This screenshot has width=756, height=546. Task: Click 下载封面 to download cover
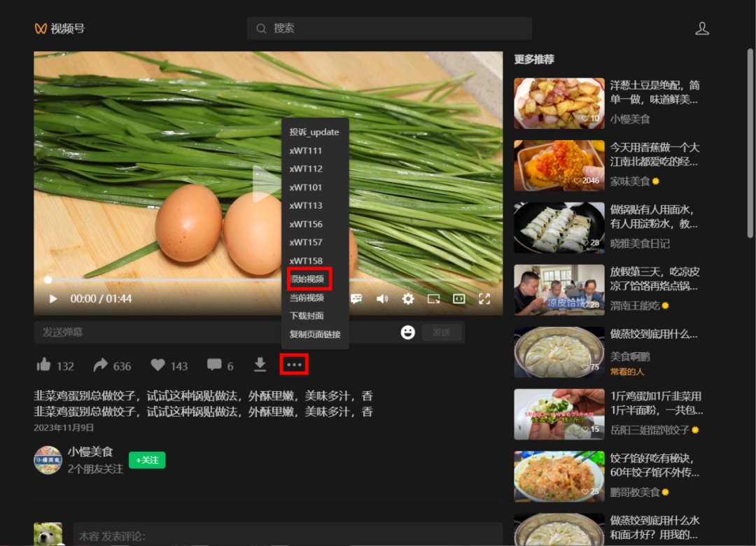pyautogui.click(x=307, y=316)
